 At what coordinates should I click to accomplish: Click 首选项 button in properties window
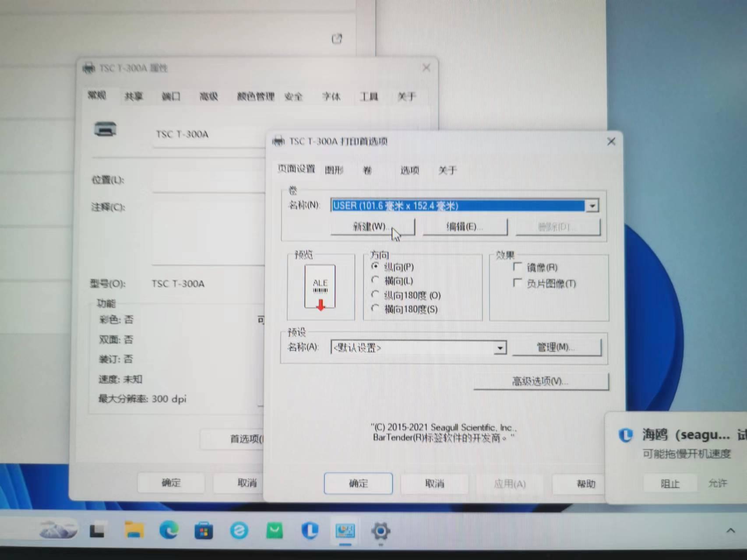(x=232, y=439)
